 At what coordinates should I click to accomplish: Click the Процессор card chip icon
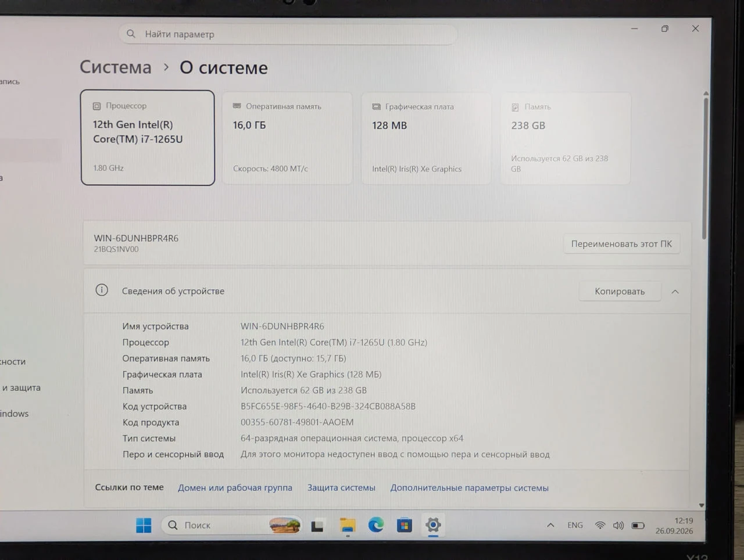point(97,106)
